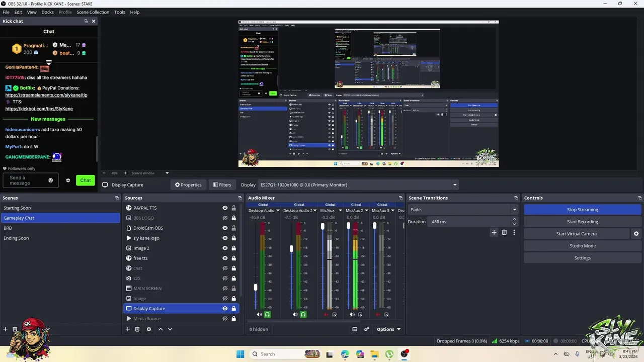Viewport: 644px width, 362px height.
Task: Open transition three-dot options menu
Action: click(x=514, y=232)
